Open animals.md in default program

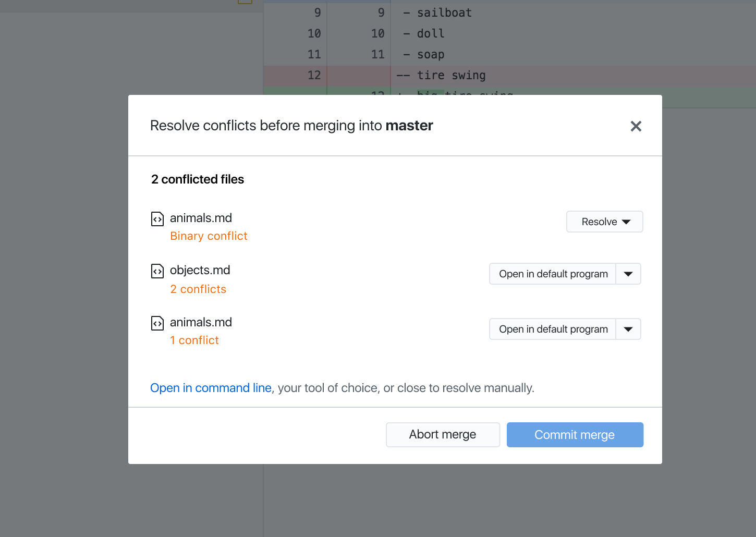[x=553, y=329]
